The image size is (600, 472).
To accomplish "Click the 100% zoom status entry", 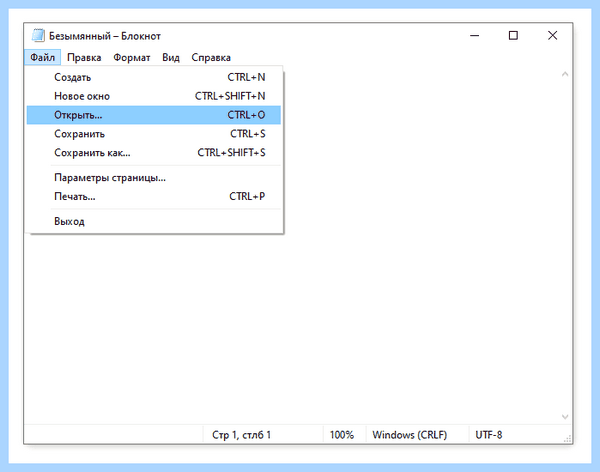I will (342, 435).
